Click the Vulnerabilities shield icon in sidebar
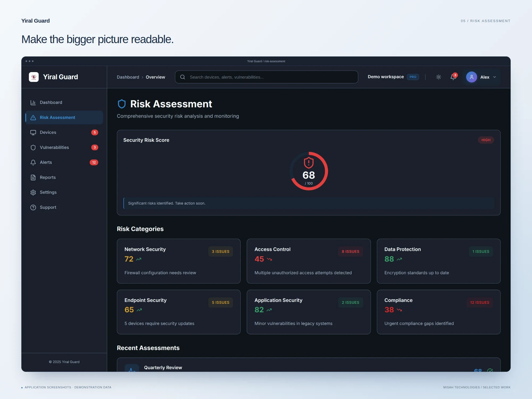 [33, 147]
